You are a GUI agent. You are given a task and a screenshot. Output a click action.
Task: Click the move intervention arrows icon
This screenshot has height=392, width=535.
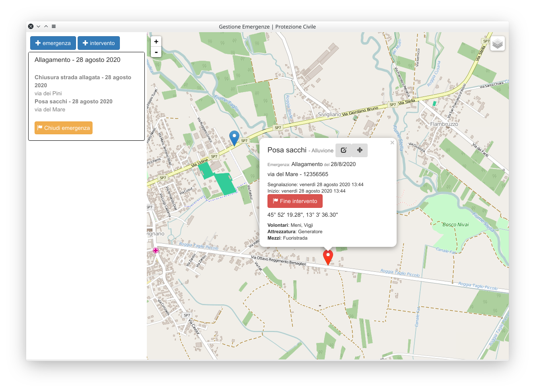(360, 150)
